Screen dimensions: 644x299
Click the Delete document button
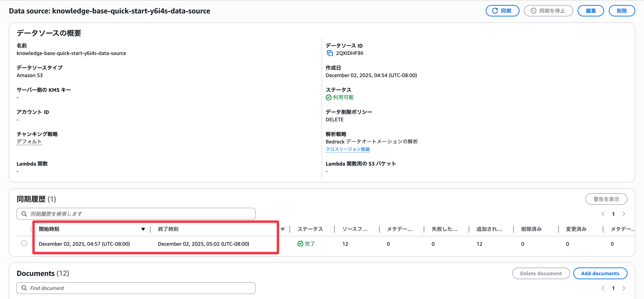pyautogui.click(x=541, y=274)
